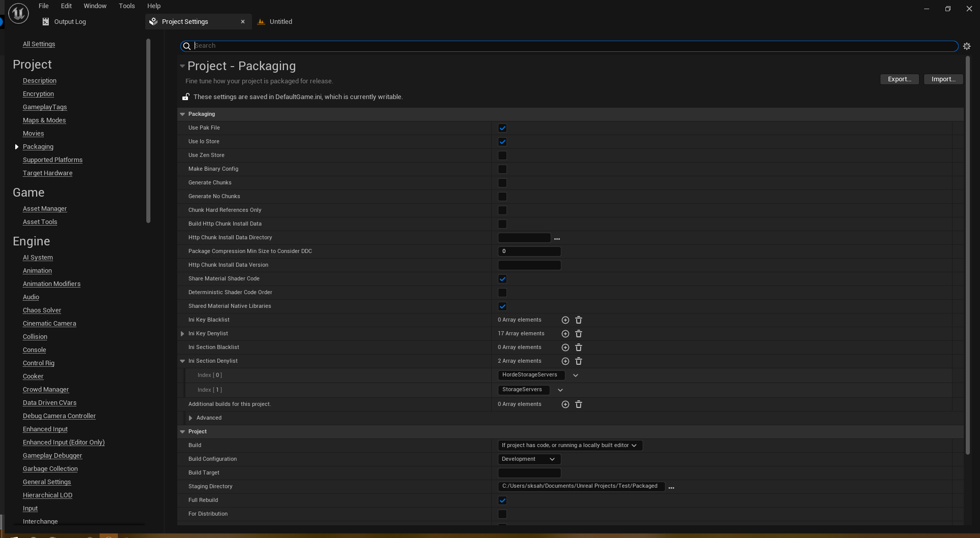Add element to Ini Section Blacklist
This screenshot has width=980, height=538.
(x=565, y=347)
